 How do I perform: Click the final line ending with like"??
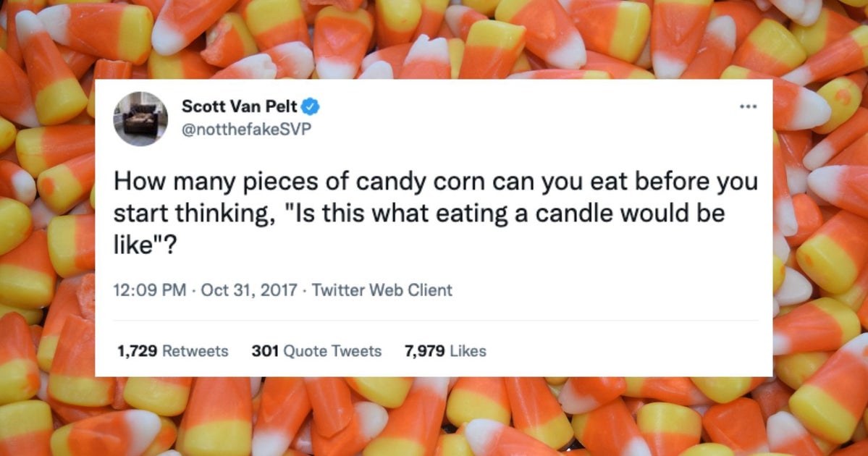tap(145, 244)
